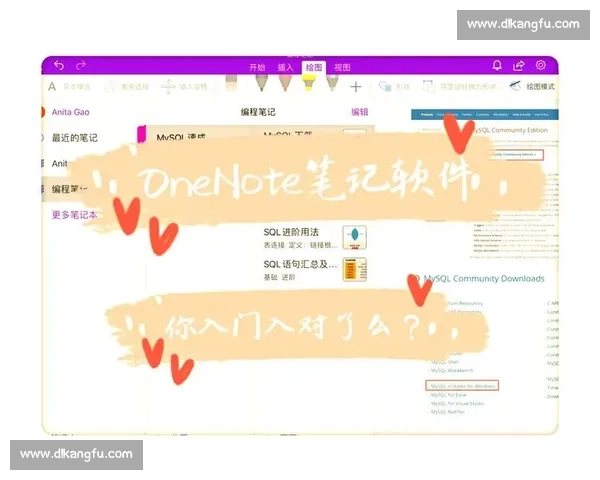Open the 开始 tab
600x480 pixels.
[x=257, y=68]
